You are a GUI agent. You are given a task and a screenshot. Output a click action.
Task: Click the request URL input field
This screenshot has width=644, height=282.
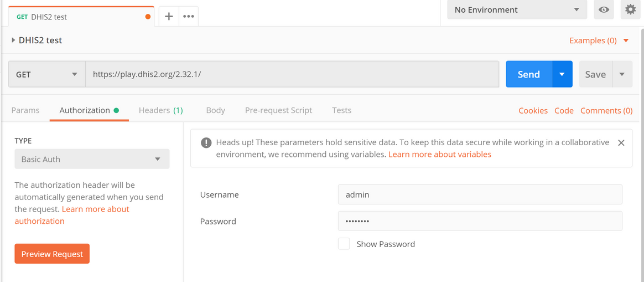[292, 74]
